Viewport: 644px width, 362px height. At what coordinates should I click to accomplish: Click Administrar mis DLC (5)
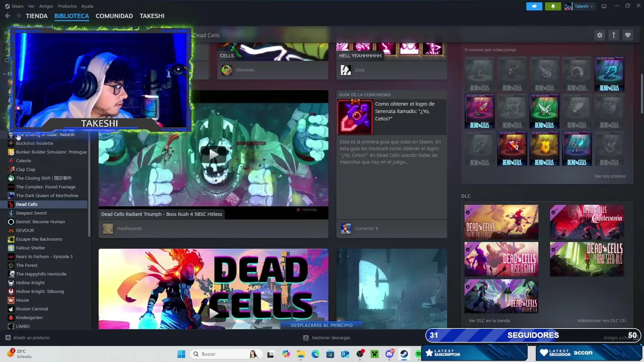coord(602,320)
